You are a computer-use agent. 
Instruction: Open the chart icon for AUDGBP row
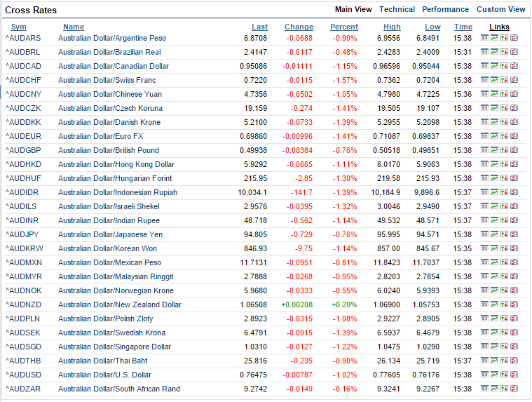click(x=494, y=150)
